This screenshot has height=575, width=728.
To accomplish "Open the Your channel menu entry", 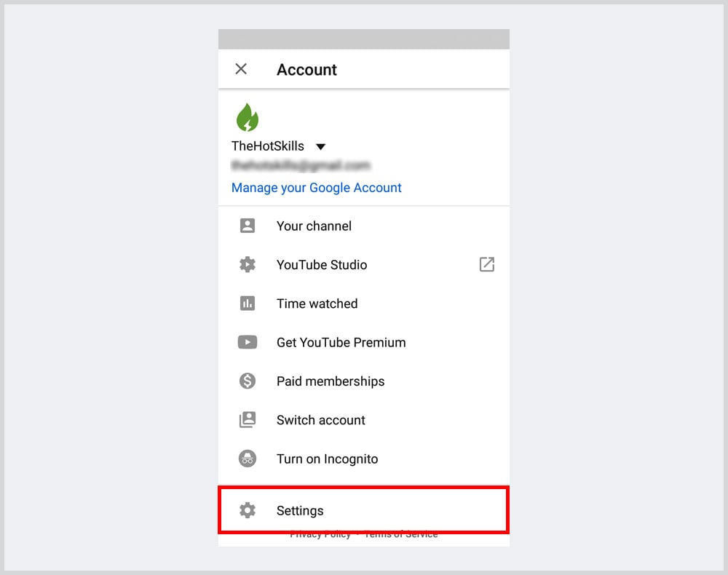I will click(364, 226).
